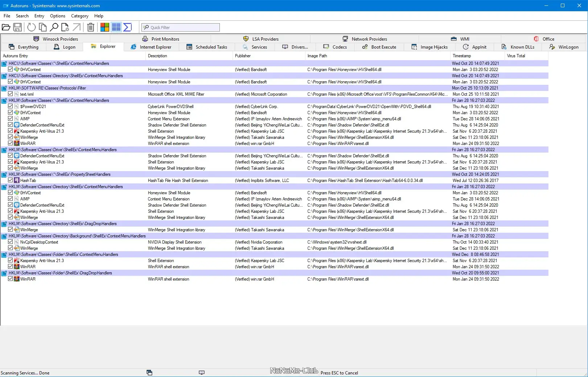
Task: Uncheck the HashTab entry checkbox
Action: 11,181
